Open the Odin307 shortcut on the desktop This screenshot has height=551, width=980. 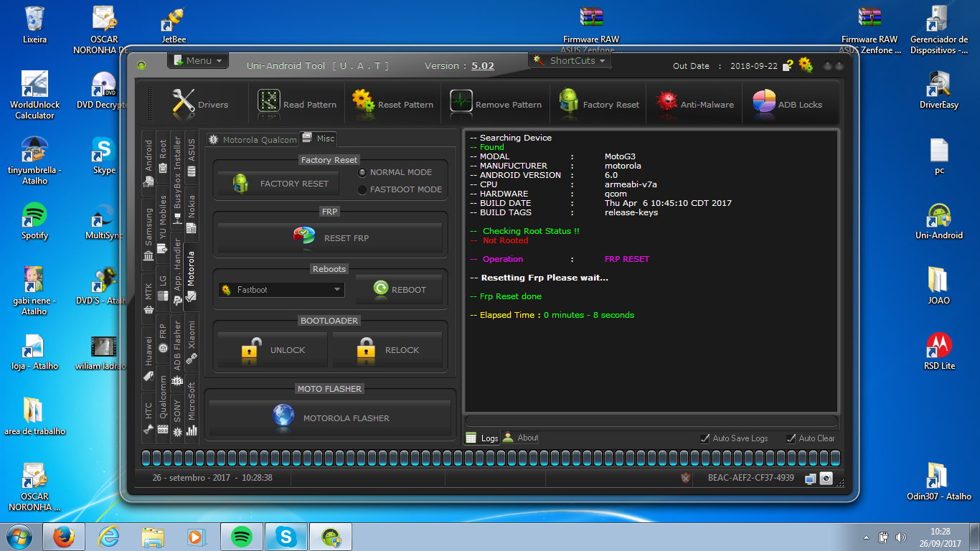(939, 482)
